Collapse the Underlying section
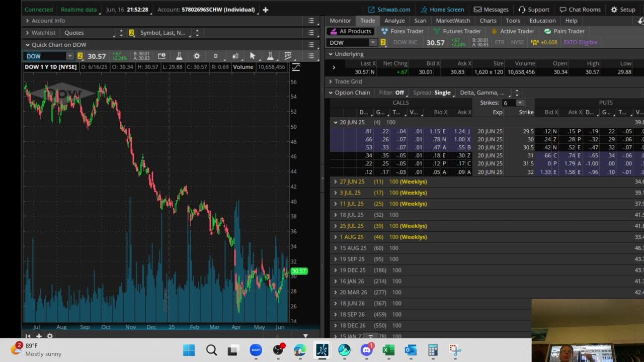Image resolution: width=644 pixels, height=362 pixels. (x=331, y=54)
